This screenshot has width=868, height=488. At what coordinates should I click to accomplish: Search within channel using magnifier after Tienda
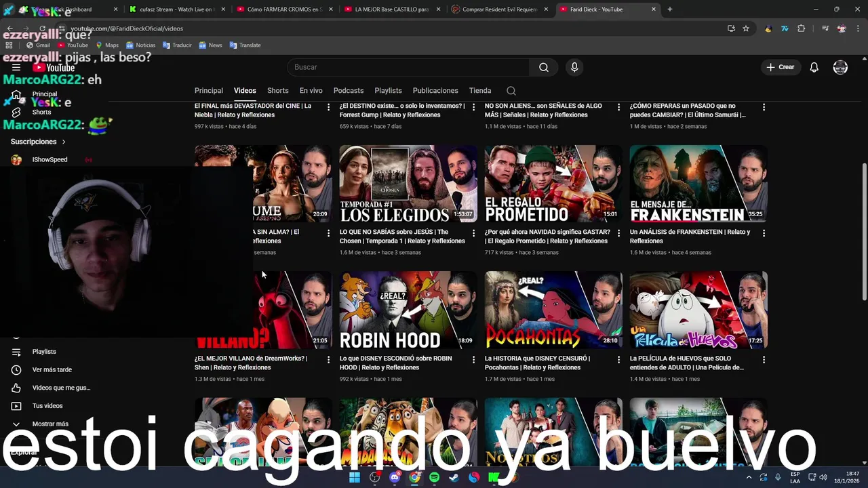[511, 91]
